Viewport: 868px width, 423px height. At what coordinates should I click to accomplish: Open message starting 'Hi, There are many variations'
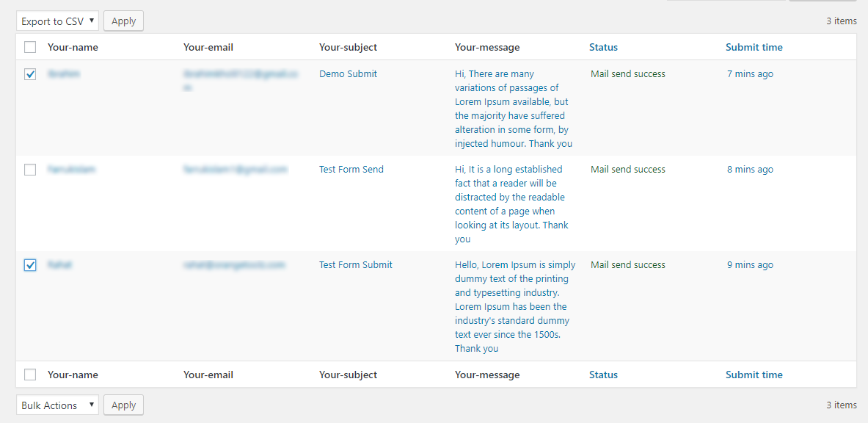point(514,109)
